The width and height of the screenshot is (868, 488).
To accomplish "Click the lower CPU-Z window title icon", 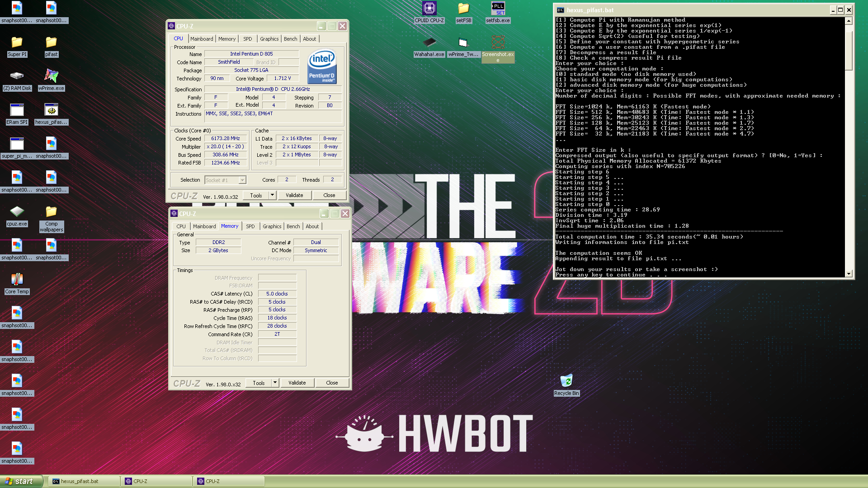I will (174, 214).
